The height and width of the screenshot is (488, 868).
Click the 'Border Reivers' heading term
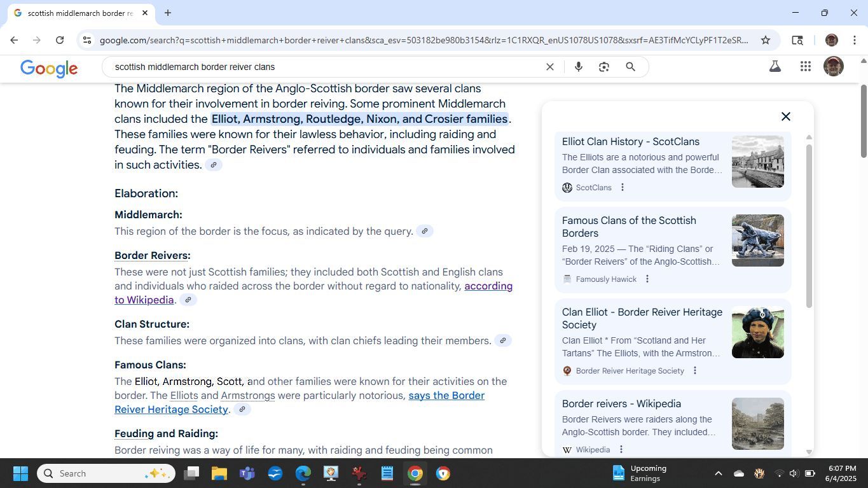[x=151, y=255]
